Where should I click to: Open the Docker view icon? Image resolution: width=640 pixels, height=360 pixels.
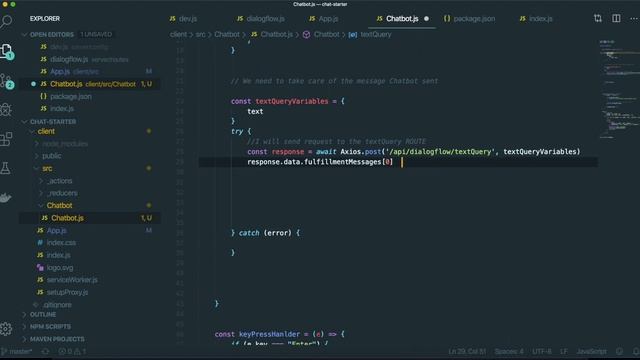click(6, 198)
